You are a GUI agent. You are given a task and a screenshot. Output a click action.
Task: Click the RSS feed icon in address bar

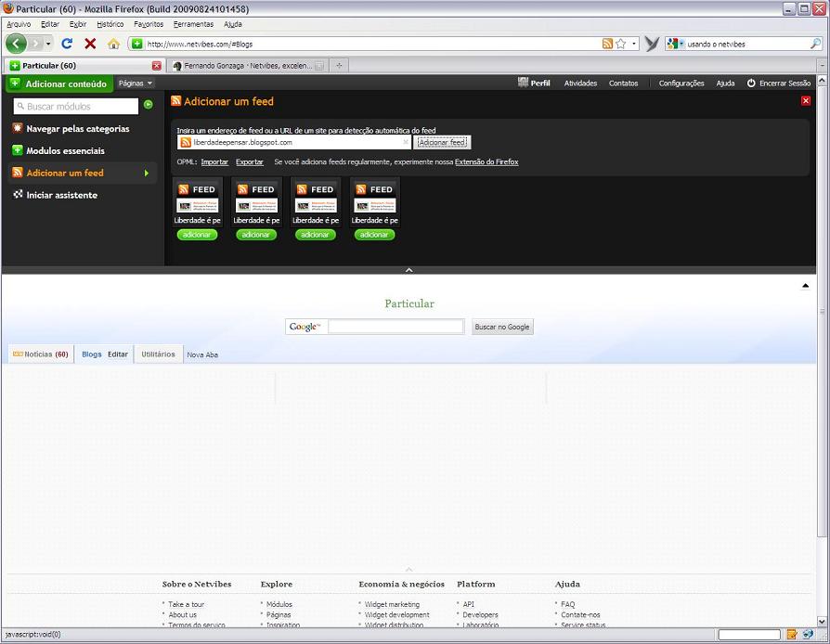tap(608, 44)
